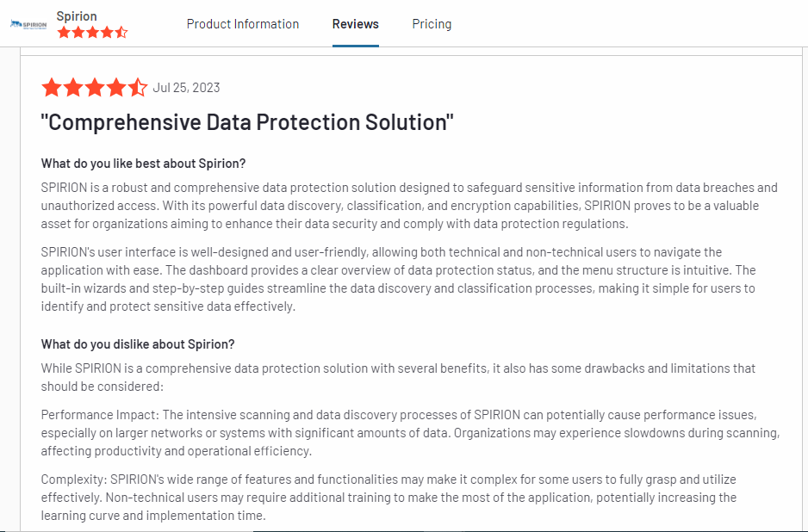Click the Jul 25, 2023 review date

[x=186, y=87]
